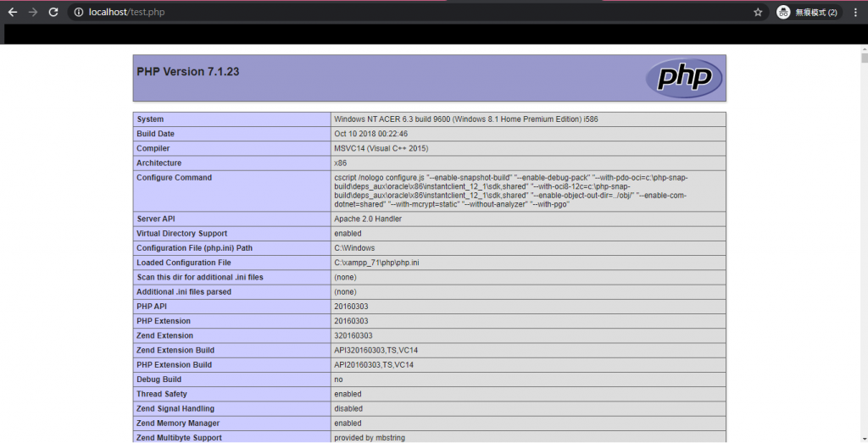868x443 pixels.
Task: Reload the page with the refresh icon
Action: tap(53, 12)
